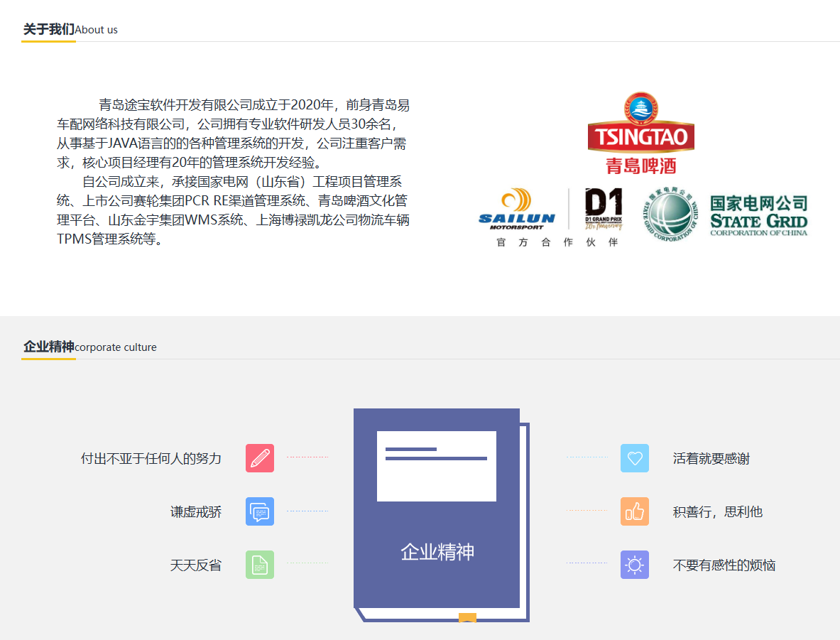Click the 青岛啤酒 red Chinese text
The width and height of the screenshot is (840, 640).
coord(640,166)
